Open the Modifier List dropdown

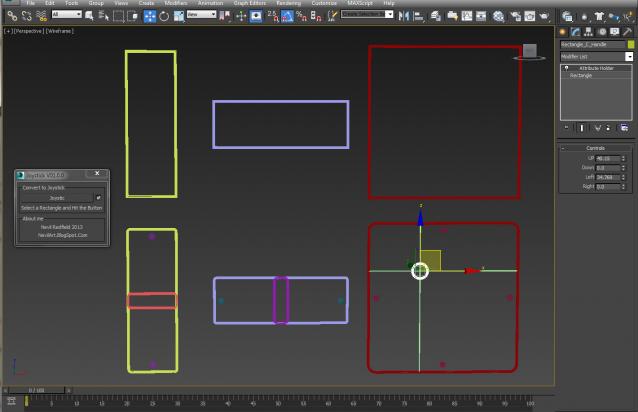[629, 57]
